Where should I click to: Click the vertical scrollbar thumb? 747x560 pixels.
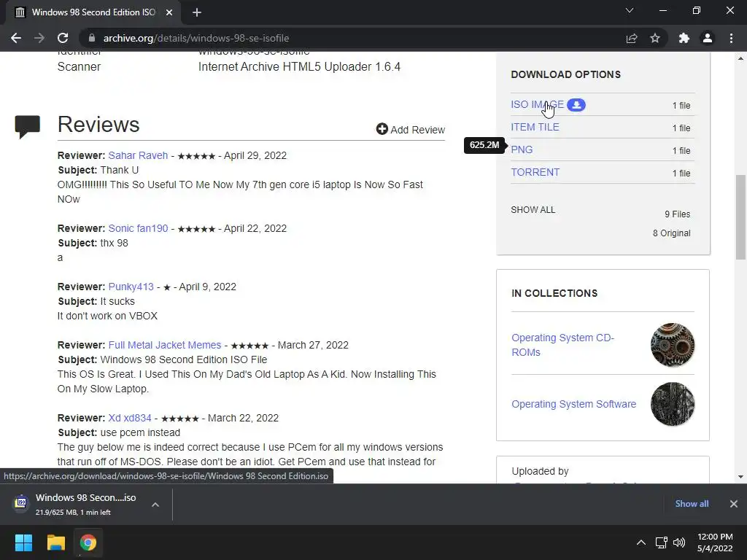[x=740, y=217]
